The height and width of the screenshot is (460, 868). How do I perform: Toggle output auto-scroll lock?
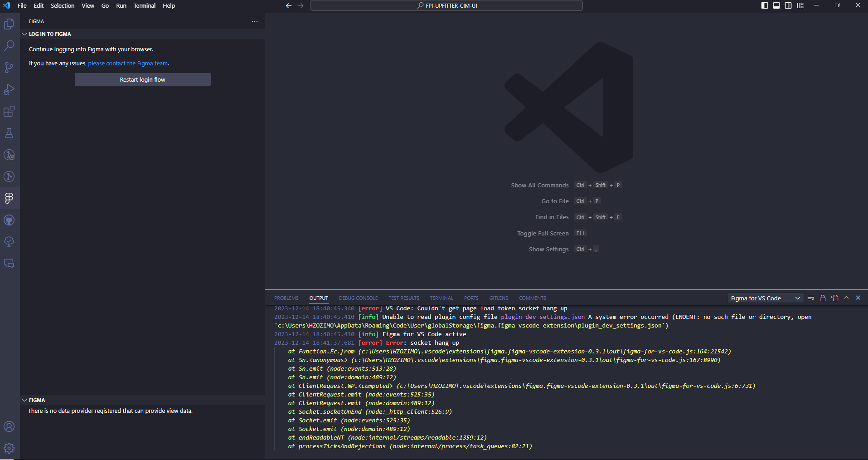[x=823, y=298]
